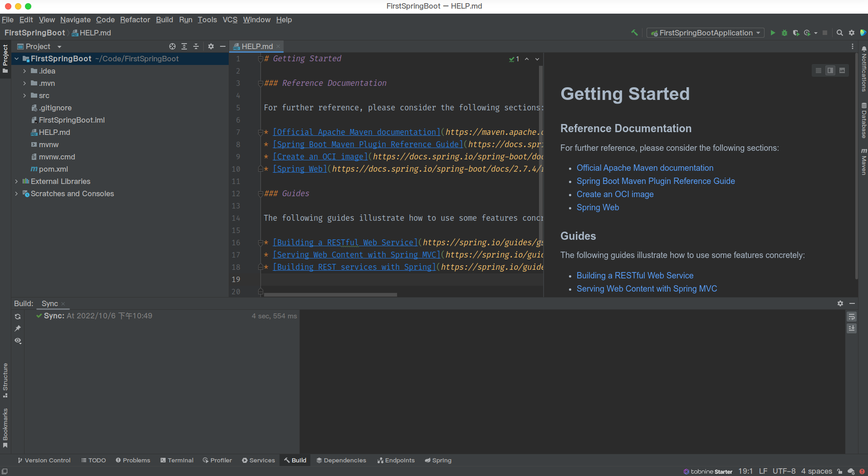Viewport: 868px width, 476px height.
Task: Open Building a RESTful Web Service link
Action: pyautogui.click(x=635, y=275)
